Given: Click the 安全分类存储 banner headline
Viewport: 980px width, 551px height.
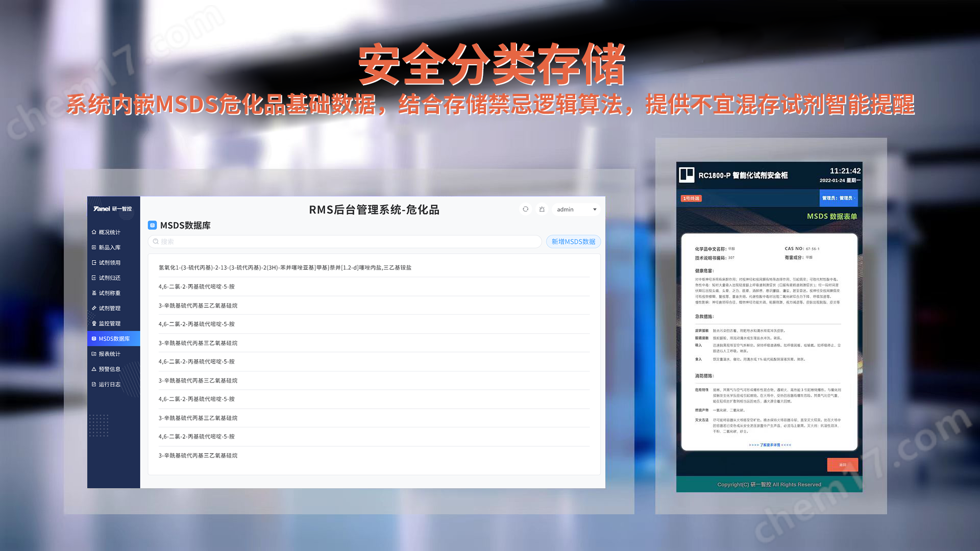Looking at the screenshot, I should point(492,64).
